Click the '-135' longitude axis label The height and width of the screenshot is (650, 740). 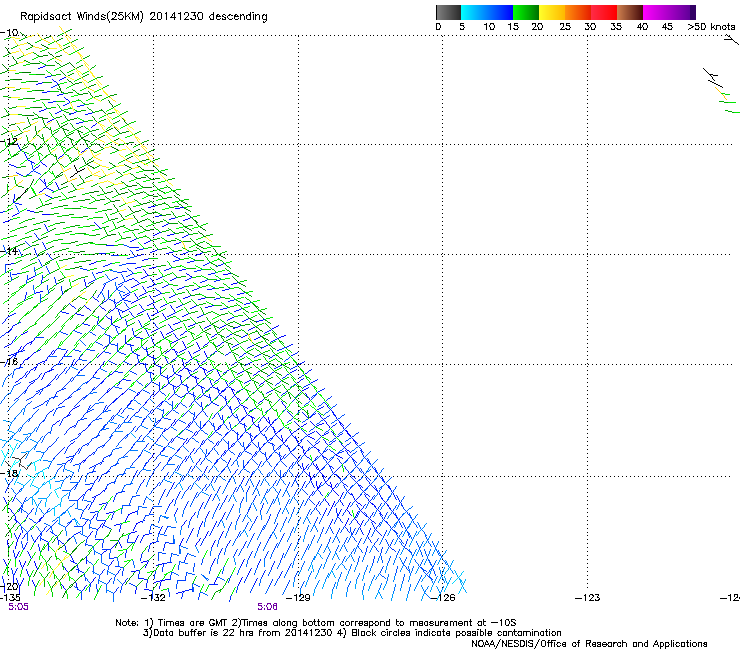click(10, 598)
